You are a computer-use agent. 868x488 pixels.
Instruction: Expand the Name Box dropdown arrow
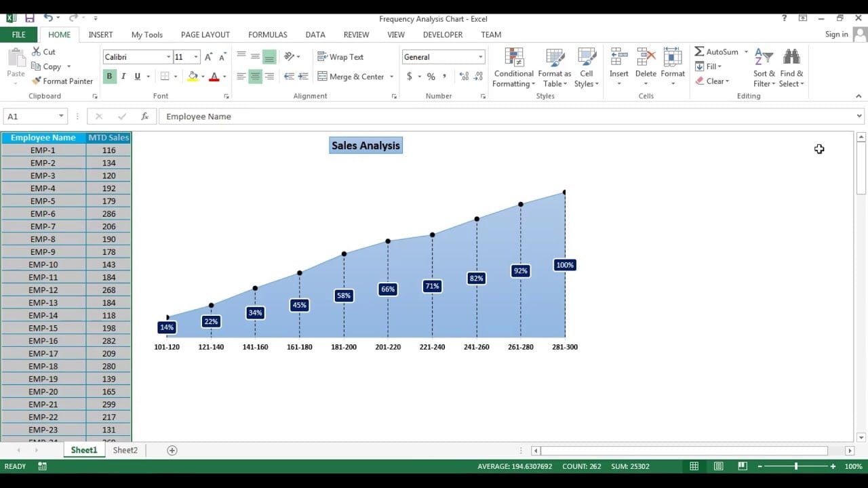(61, 117)
